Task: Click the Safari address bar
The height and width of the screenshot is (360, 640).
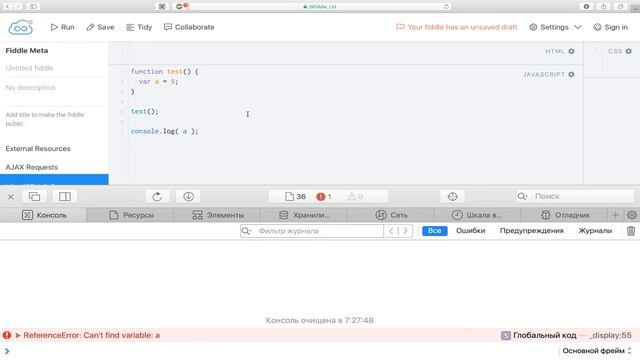Action: [x=320, y=6]
